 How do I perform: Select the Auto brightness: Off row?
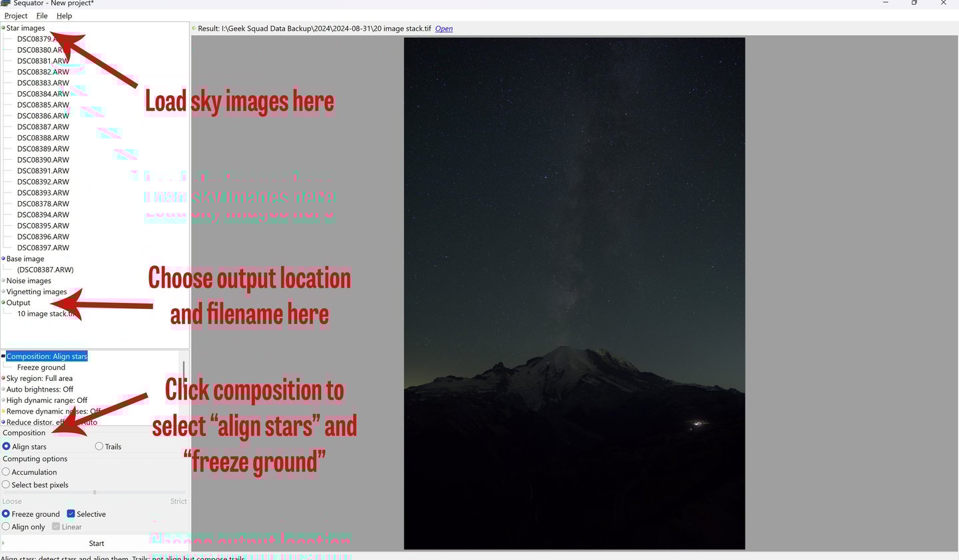[x=40, y=390]
